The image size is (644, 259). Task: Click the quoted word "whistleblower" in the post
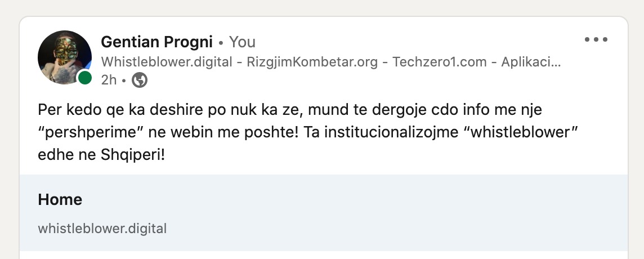(x=524, y=133)
